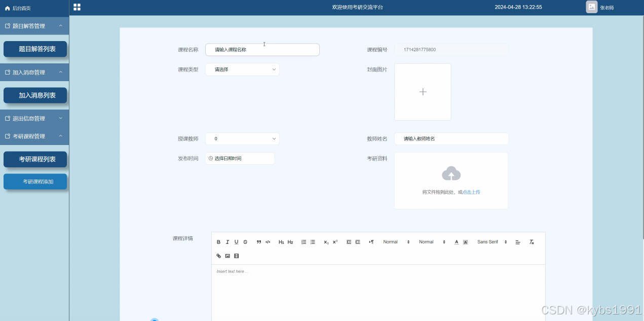Viewport: 644px width, 321px height.
Task: Open 题目解答列表 in the sidebar
Action: coord(35,49)
